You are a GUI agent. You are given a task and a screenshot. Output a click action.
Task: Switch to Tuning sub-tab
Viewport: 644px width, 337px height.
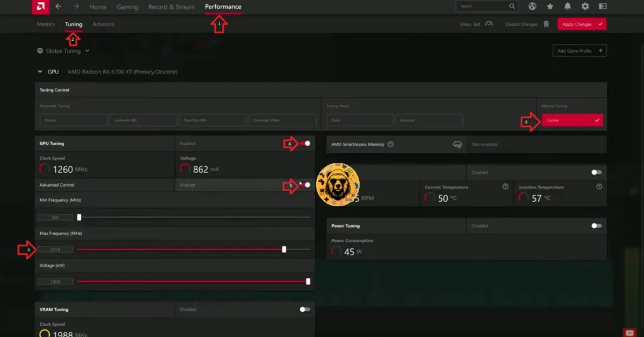(x=74, y=25)
